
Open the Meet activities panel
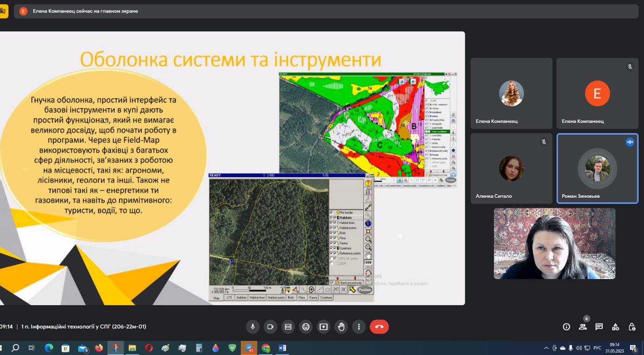615,327
